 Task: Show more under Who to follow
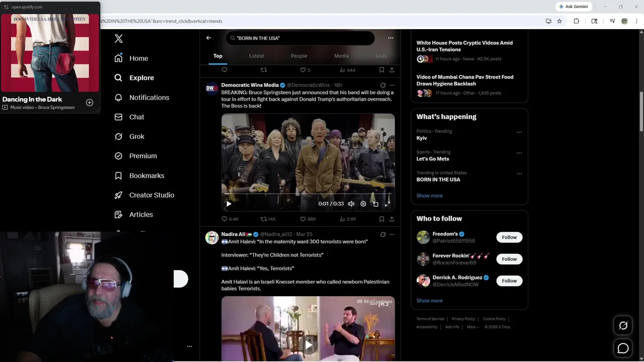[430, 301]
